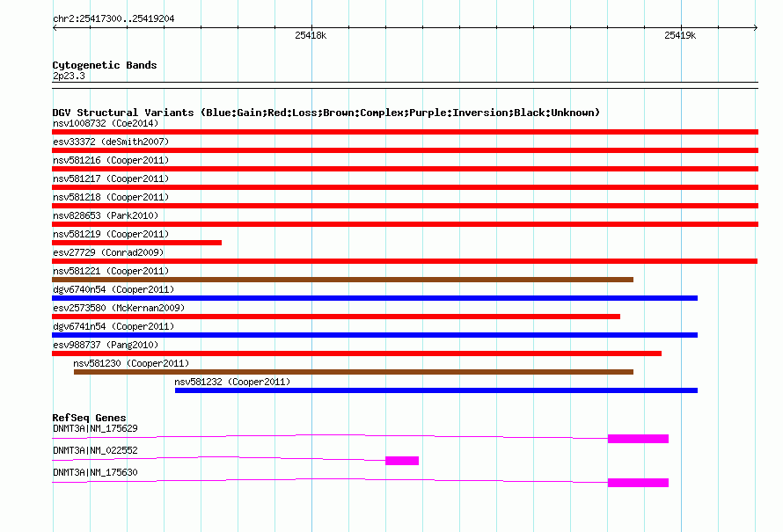
Task: Click the red bar under esv988737
Action: [356, 353]
